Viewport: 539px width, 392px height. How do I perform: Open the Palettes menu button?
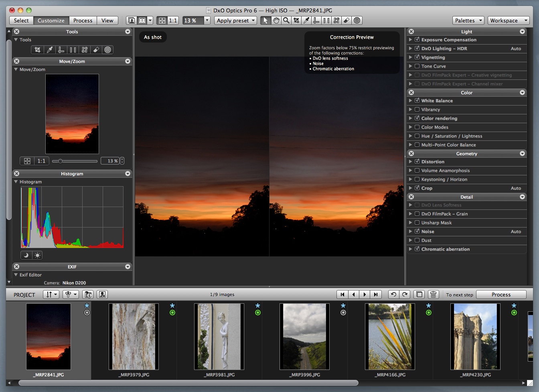pos(468,20)
